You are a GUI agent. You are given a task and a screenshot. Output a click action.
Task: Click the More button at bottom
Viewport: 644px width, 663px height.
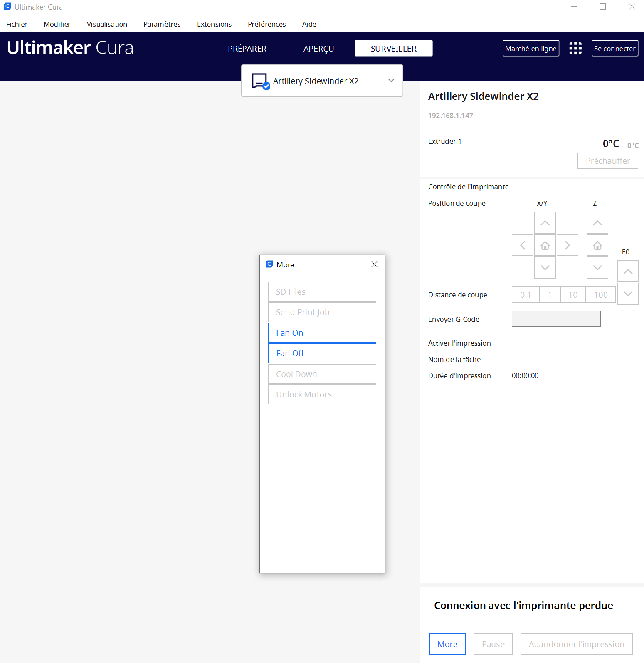(x=447, y=644)
